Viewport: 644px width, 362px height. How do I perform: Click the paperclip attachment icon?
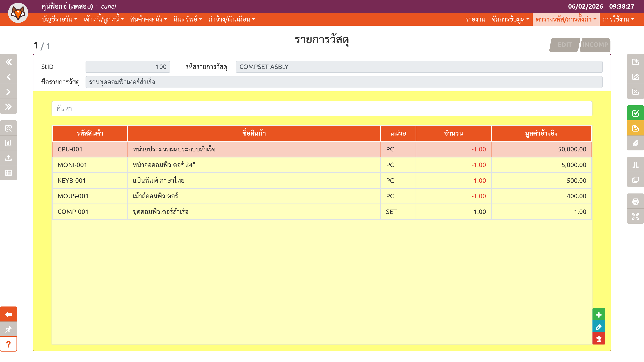point(635,143)
